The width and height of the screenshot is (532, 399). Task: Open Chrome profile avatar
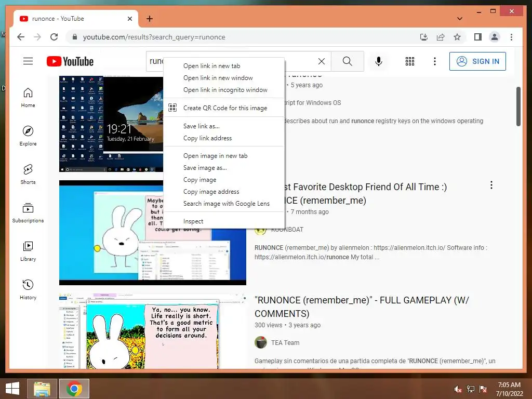click(495, 37)
